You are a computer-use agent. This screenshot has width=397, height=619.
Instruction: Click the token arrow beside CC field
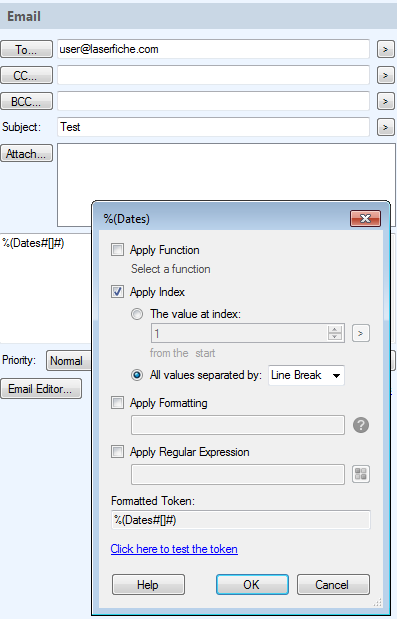[x=386, y=75]
